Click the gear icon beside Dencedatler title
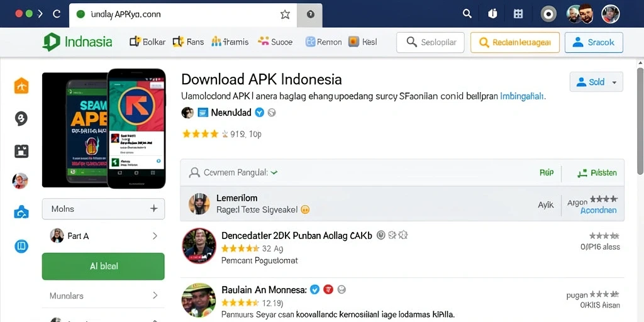This screenshot has width=644, height=322. click(403, 235)
